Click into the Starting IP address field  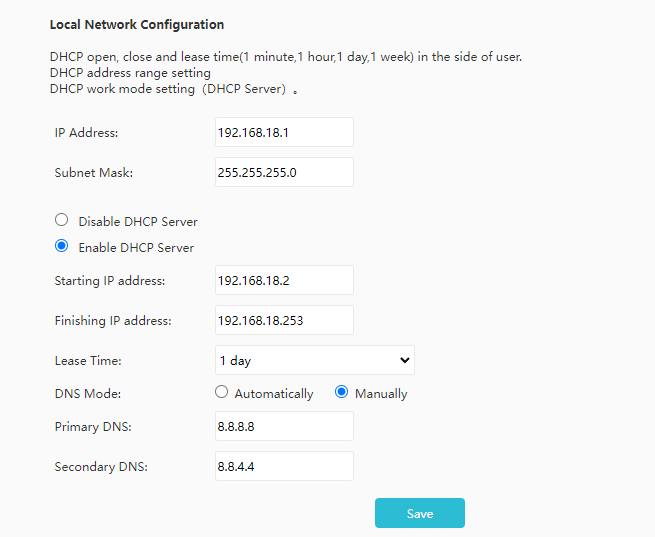(x=284, y=280)
